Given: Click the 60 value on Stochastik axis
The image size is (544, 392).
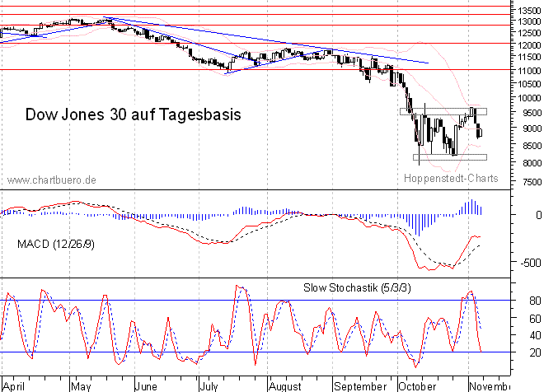Looking at the screenshot, I should click(x=535, y=318).
